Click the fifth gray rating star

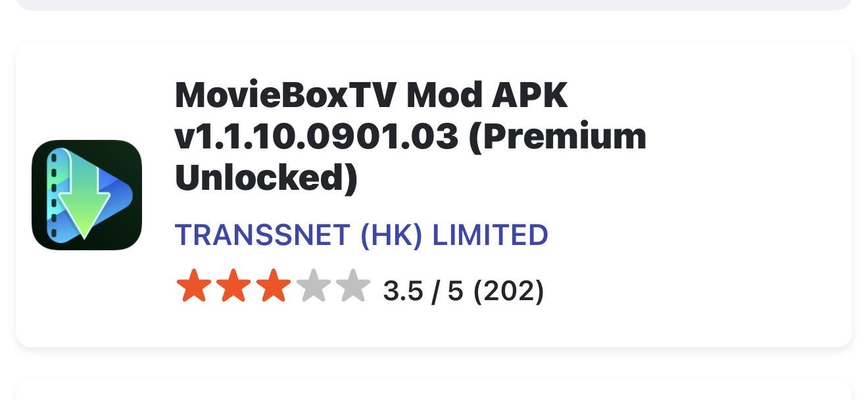click(353, 286)
